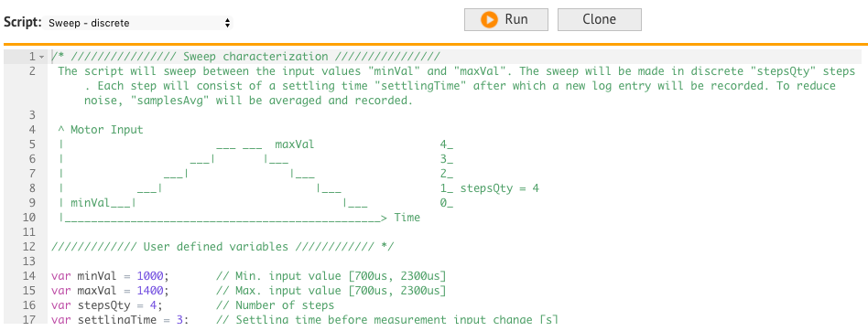Open the Script dropdown showing Sweep - discrete

[139, 23]
